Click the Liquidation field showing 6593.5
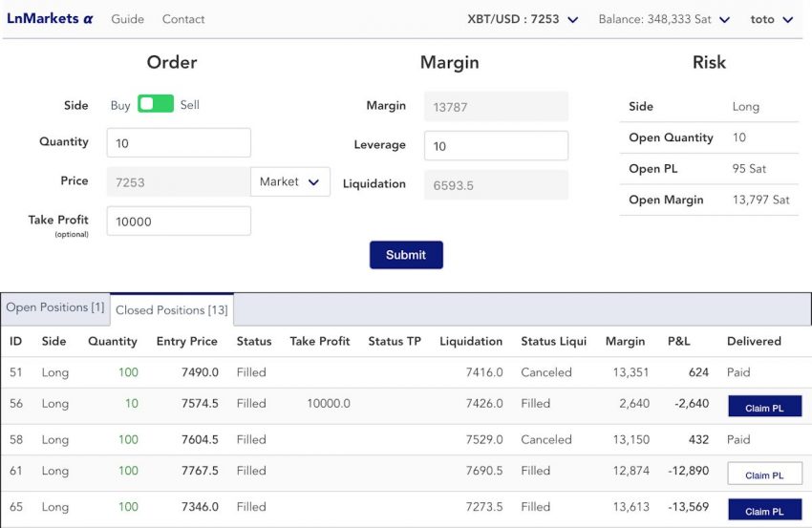The height and width of the screenshot is (528, 812). click(x=496, y=185)
